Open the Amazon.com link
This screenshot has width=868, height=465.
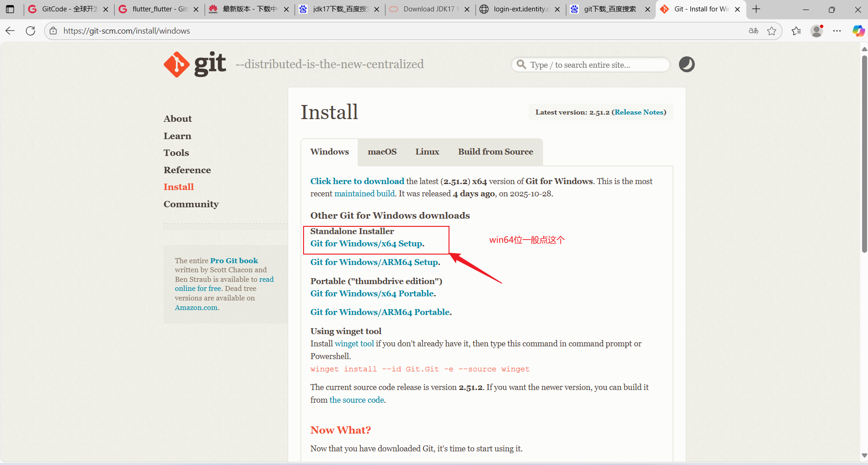coord(196,308)
